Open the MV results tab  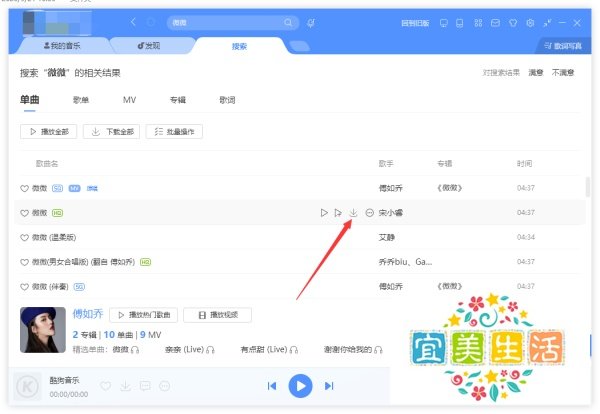(x=129, y=100)
